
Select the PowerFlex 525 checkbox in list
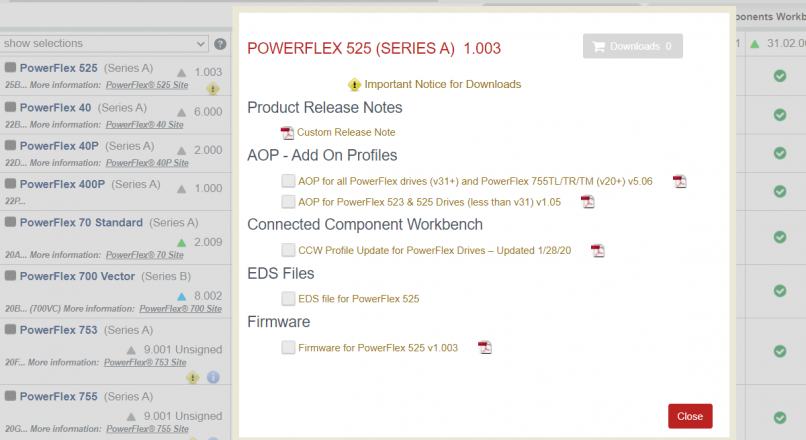coord(10,67)
